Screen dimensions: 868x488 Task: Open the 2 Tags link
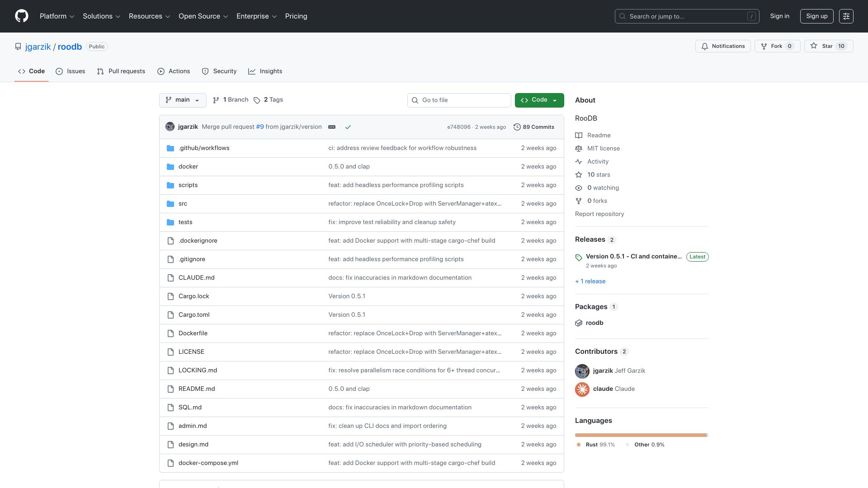coord(268,100)
